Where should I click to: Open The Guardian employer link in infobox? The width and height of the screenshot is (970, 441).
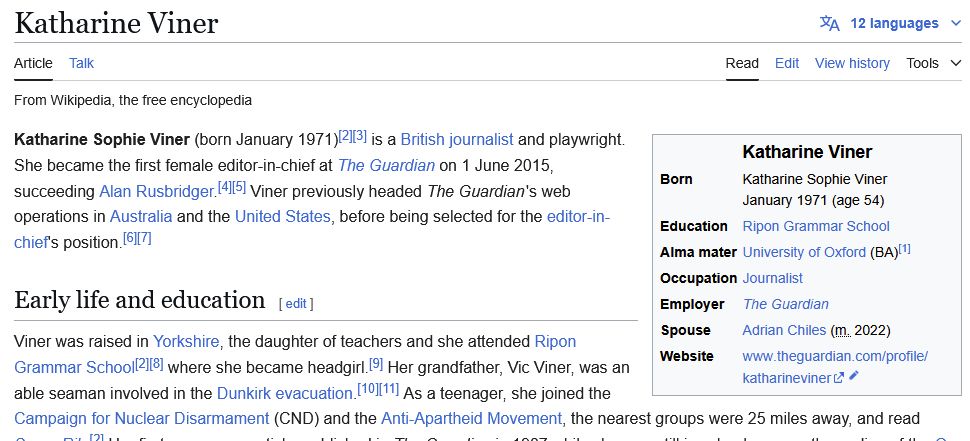point(785,304)
